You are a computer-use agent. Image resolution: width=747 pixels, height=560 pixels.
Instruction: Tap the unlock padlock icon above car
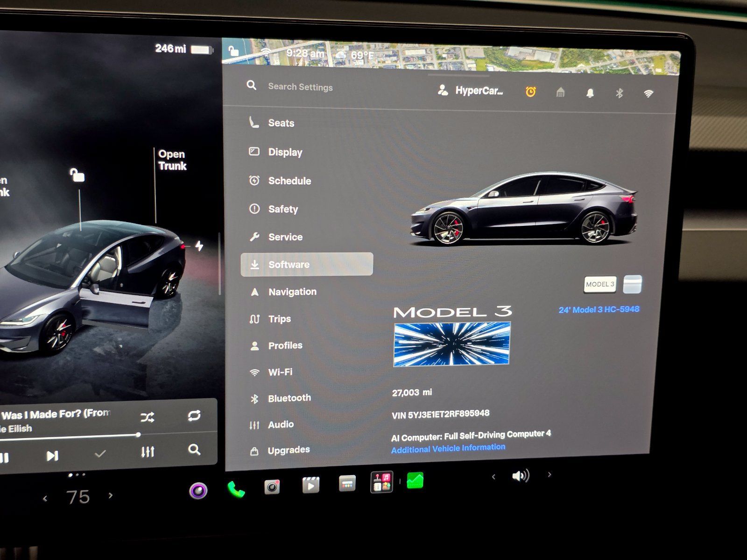pos(77,175)
